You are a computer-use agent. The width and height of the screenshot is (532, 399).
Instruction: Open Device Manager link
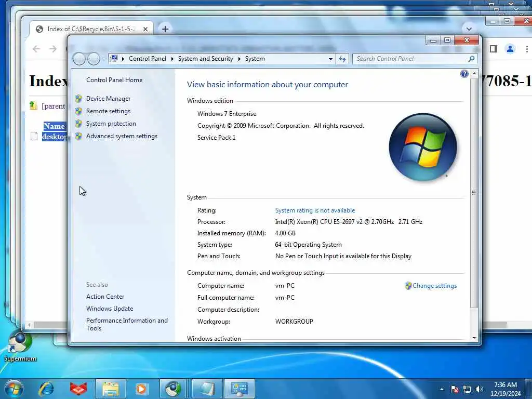click(108, 99)
